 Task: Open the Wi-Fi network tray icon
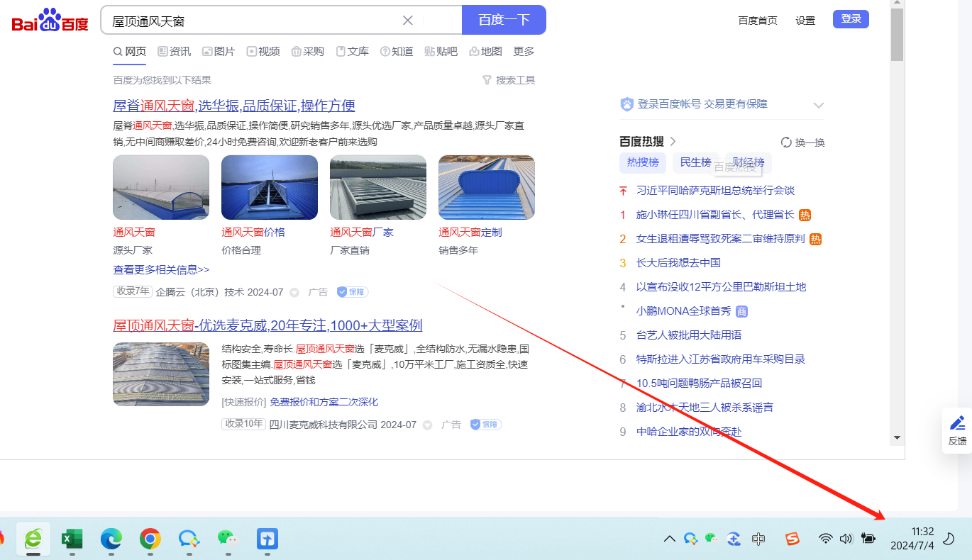pos(825,539)
